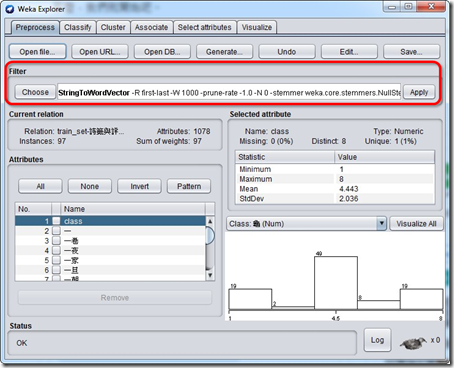Click the Save... button
Screen dimensions: 454x368
coord(411,52)
